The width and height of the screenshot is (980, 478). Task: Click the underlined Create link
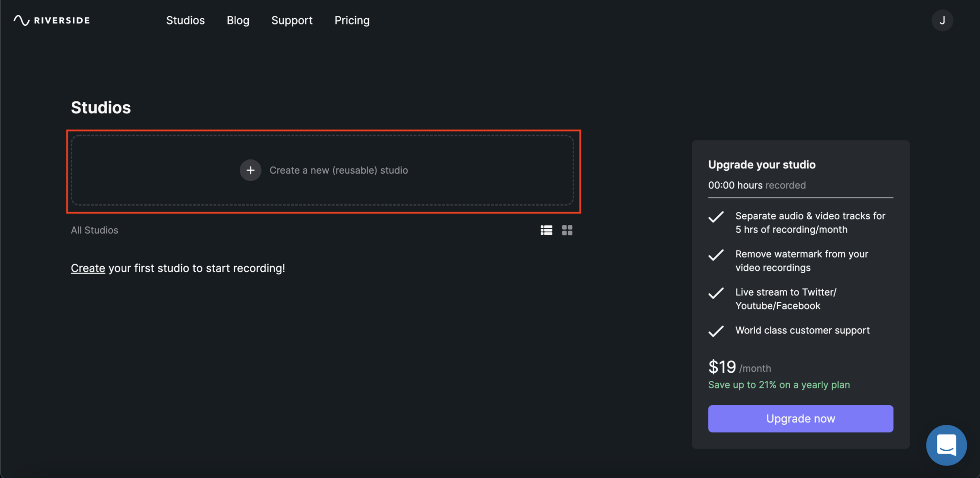[x=88, y=268]
